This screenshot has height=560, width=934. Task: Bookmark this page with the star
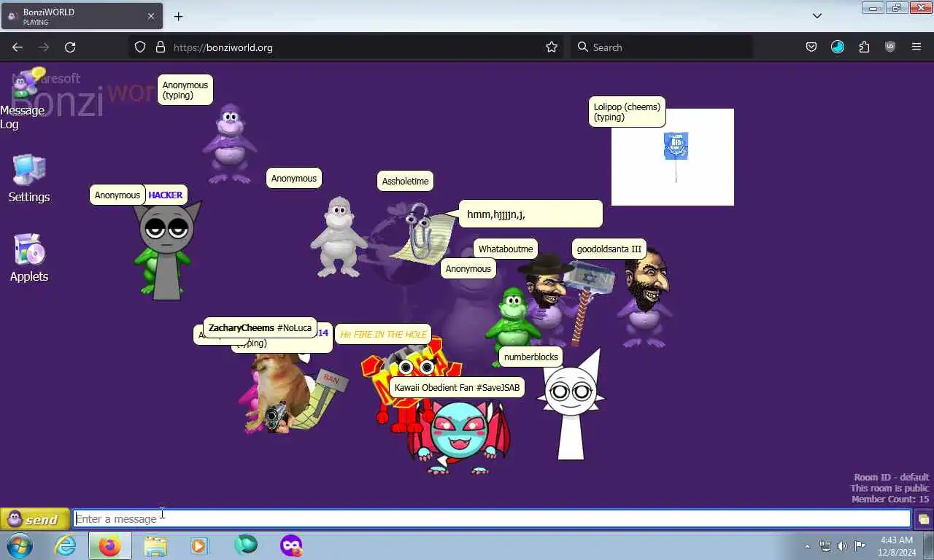[552, 47]
